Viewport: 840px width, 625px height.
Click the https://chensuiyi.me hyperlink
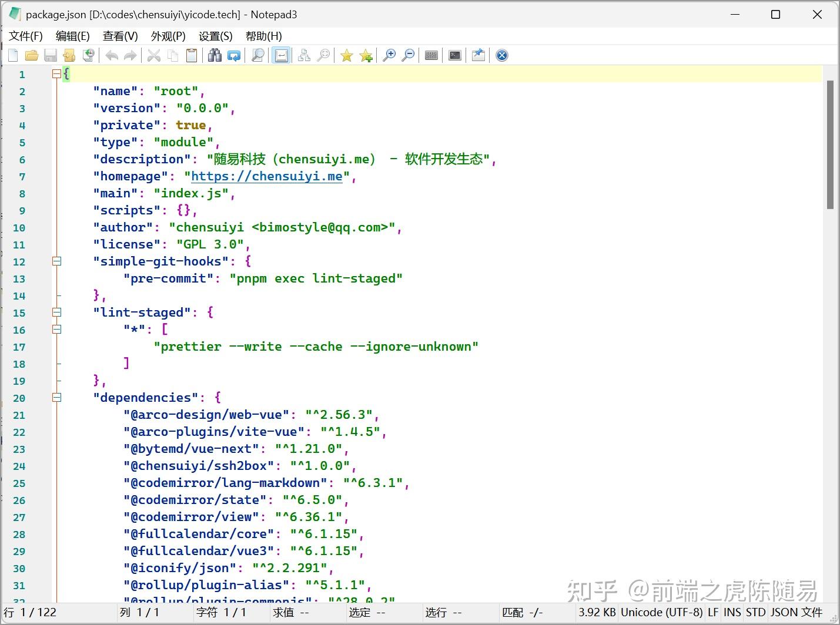pyautogui.click(x=266, y=176)
